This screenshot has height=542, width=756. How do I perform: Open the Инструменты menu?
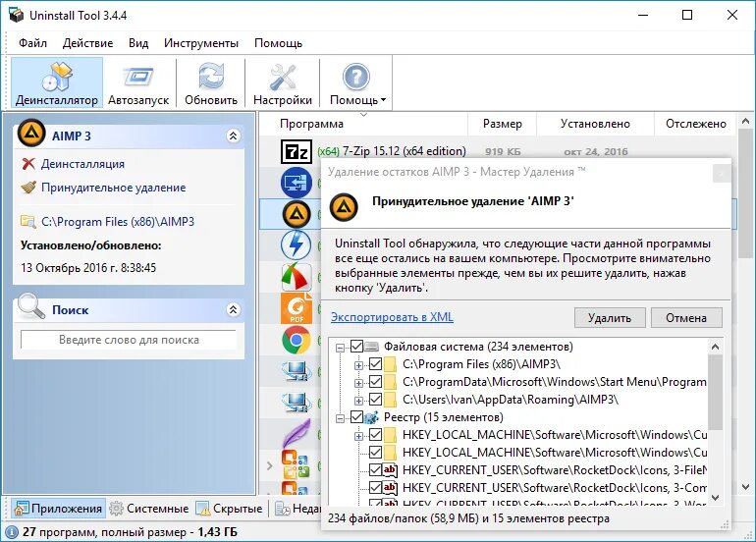point(201,43)
